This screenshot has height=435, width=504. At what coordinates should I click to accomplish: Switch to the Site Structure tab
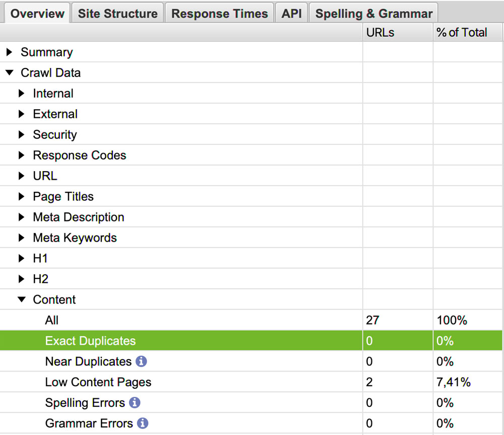[117, 14]
